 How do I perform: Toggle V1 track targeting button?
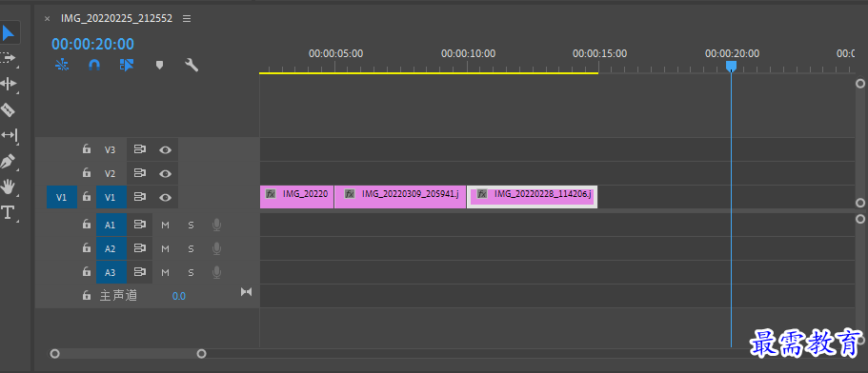[111, 197]
